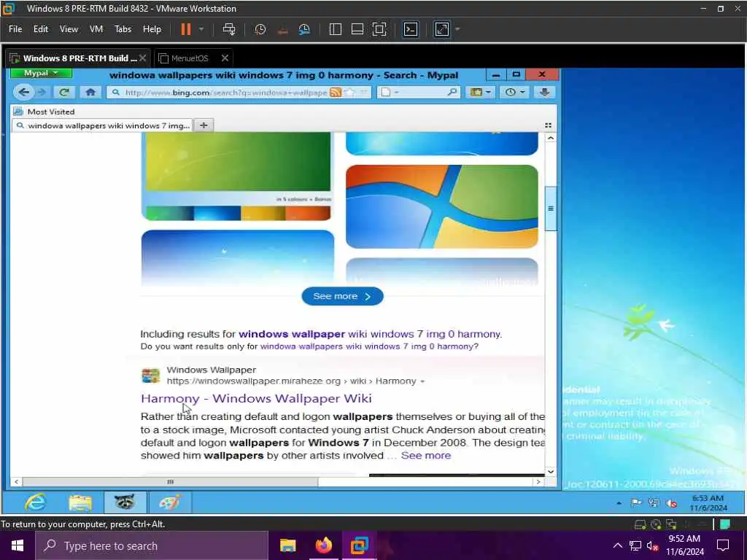Toggle the VMware library sidebar

pos(336,29)
